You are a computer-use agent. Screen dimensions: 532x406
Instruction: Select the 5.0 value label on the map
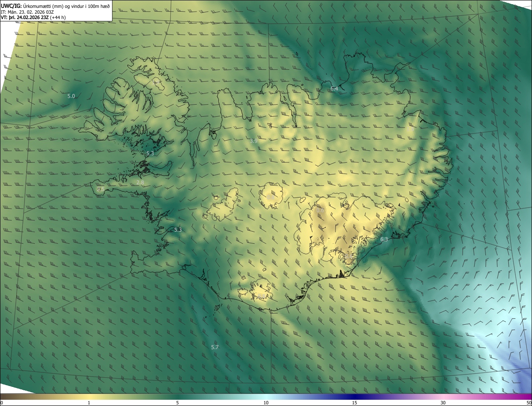(71, 96)
